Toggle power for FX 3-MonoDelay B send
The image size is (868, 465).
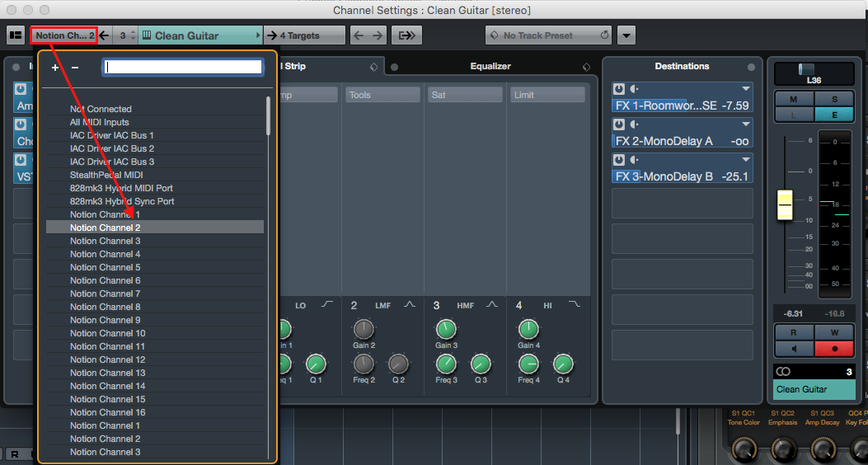[x=619, y=160]
